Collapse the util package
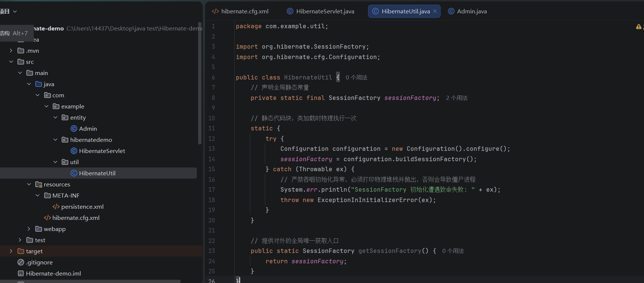This screenshot has width=644, height=283. 55,162
